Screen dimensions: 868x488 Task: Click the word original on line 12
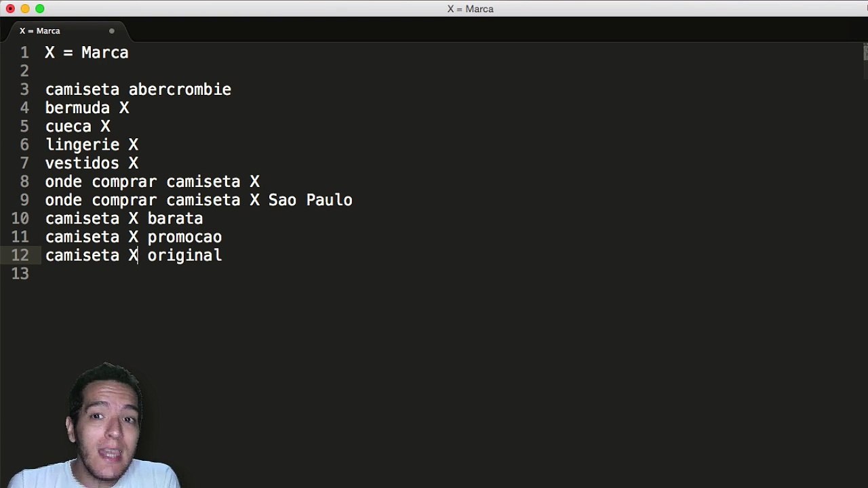click(x=184, y=256)
